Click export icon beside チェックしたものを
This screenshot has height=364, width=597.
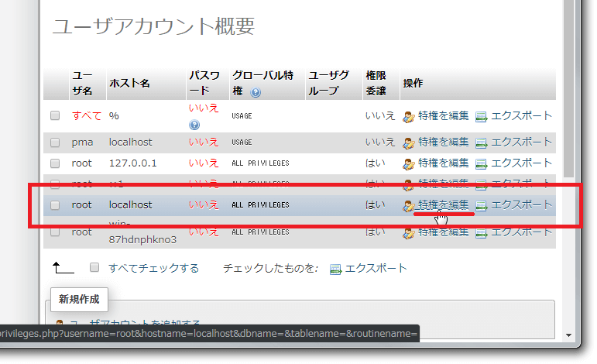coord(335,269)
